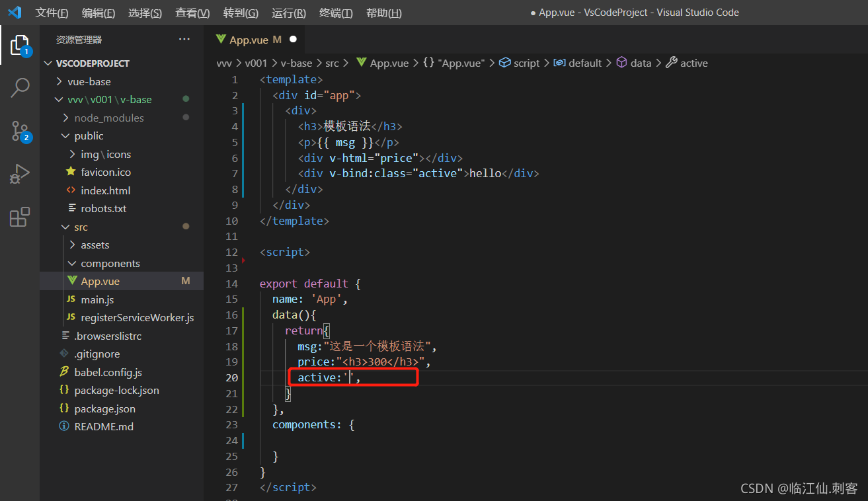Viewport: 868px width, 501px height.
Task: Click the README.md info icon
Action: [64, 426]
